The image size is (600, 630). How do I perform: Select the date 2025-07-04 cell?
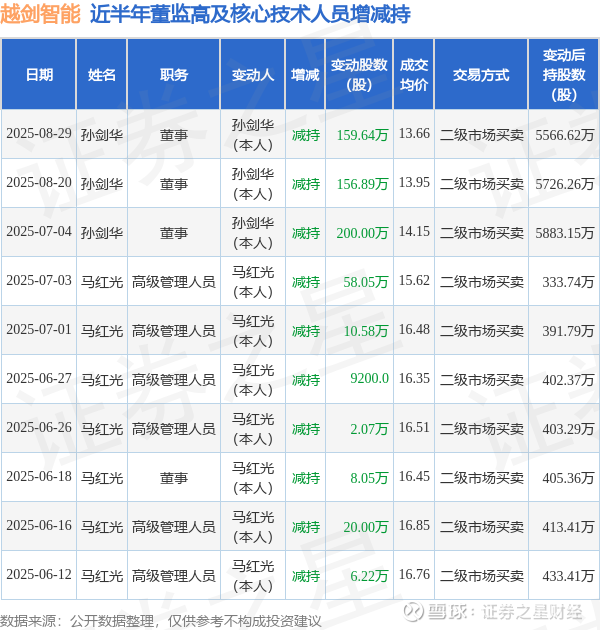[39, 231]
